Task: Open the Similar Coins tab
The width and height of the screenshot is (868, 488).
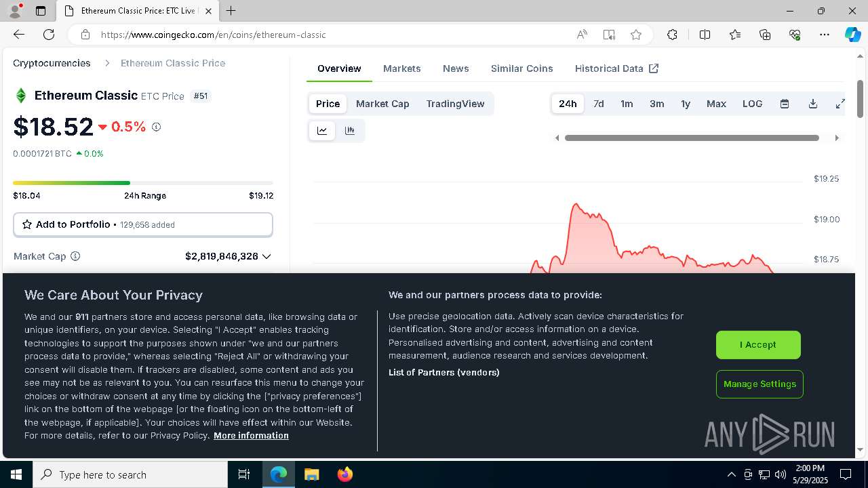Action: (x=522, y=68)
